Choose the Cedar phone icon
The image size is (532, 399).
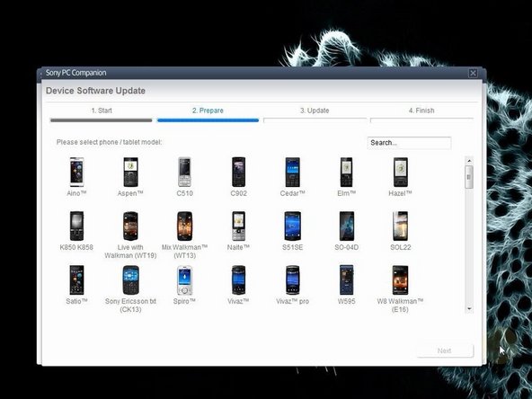pyautogui.click(x=292, y=172)
